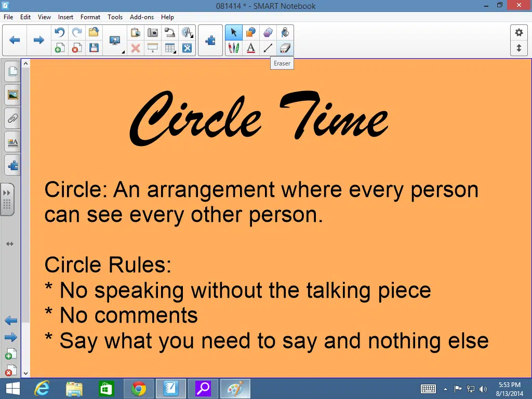Open the Add-ons menu
The height and width of the screenshot is (399, 532).
click(x=142, y=17)
